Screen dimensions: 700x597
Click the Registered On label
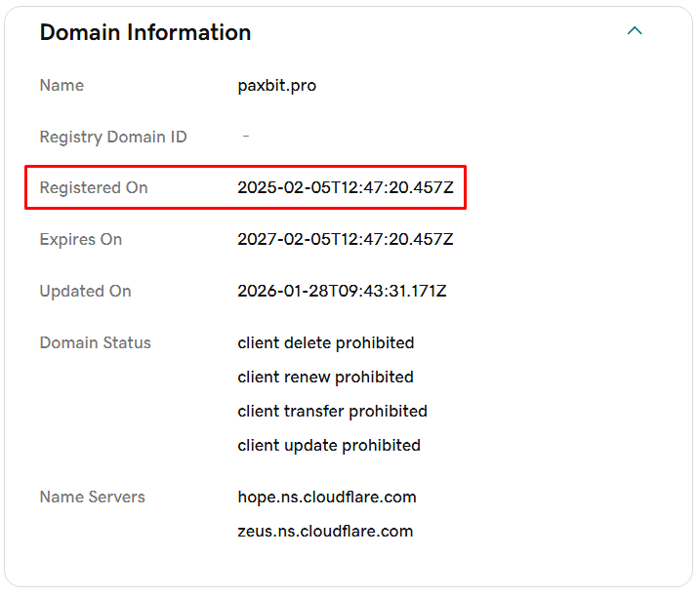tap(94, 188)
